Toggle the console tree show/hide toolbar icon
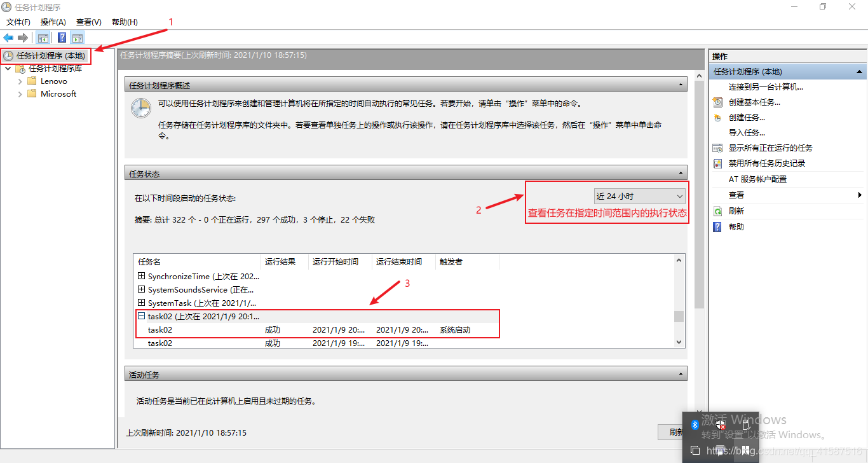The image size is (868, 463). [x=43, y=38]
